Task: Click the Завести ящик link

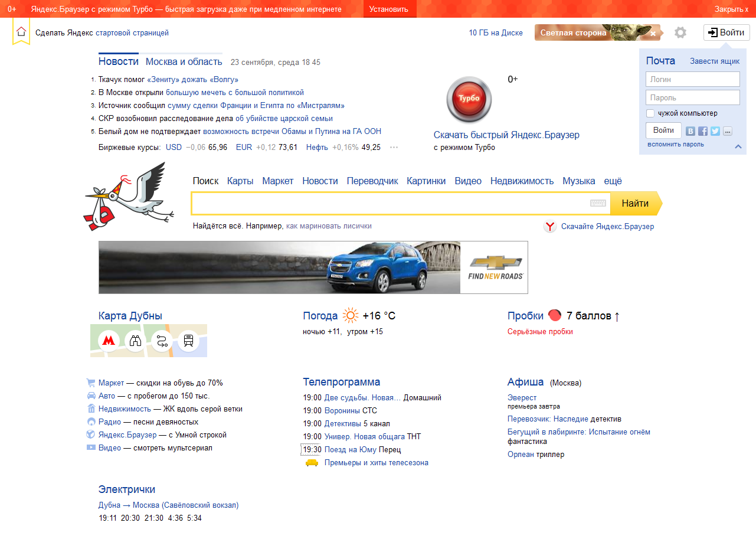Action: pyautogui.click(x=715, y=61)
